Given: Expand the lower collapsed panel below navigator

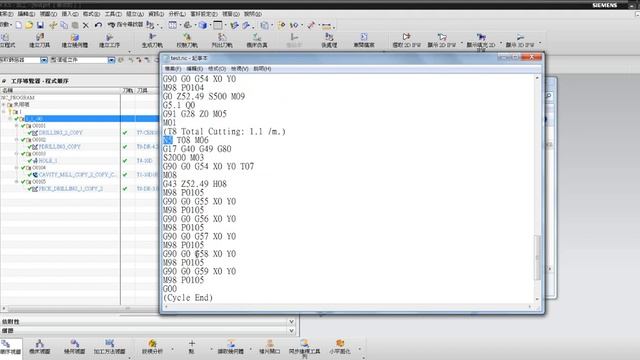Looking at the screenshot, I should tap(291, 331).
